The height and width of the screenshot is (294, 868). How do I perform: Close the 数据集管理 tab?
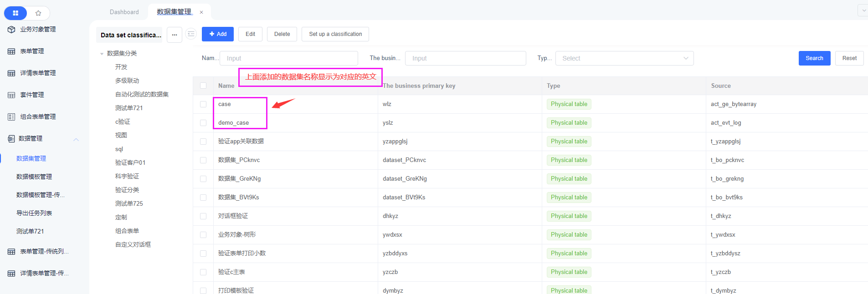(x=201, y=12)
